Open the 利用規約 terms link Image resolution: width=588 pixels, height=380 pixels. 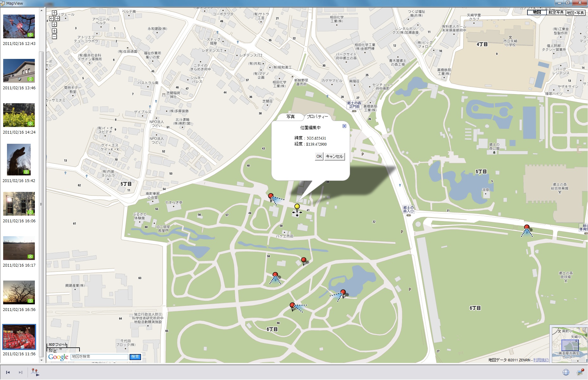click(x=540, y=360)
